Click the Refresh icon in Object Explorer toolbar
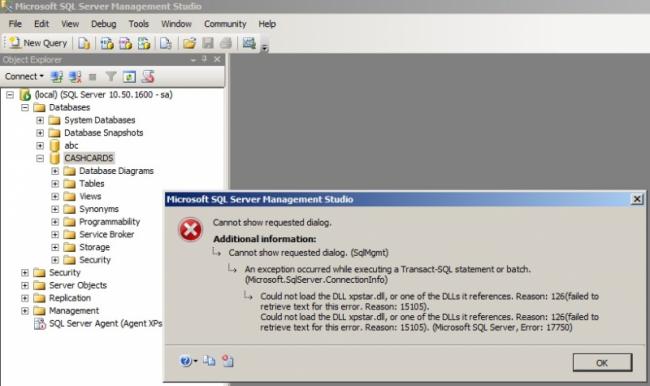 [129, 77]
